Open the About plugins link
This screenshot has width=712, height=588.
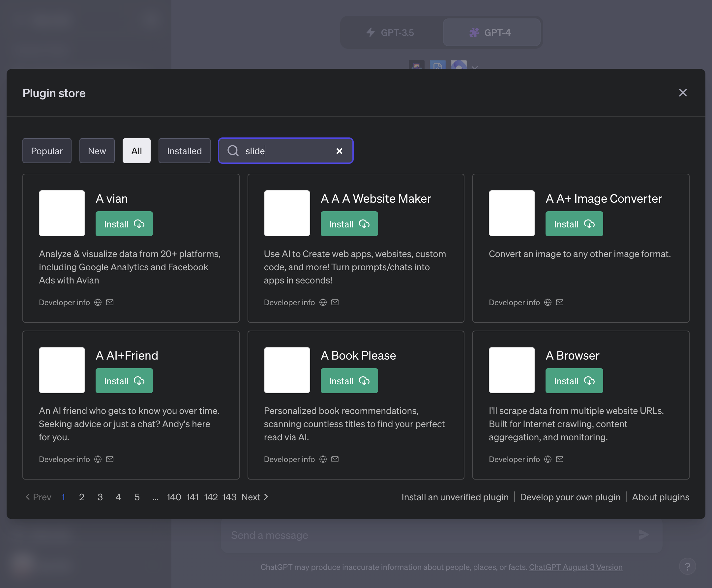pos(661,497)
